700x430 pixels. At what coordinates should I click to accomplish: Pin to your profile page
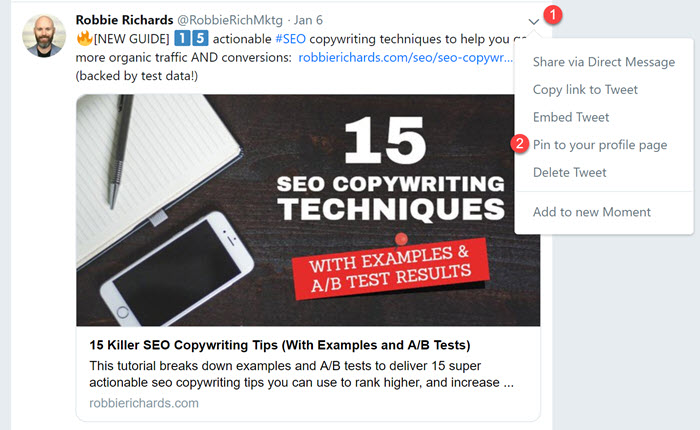(600, 145)
